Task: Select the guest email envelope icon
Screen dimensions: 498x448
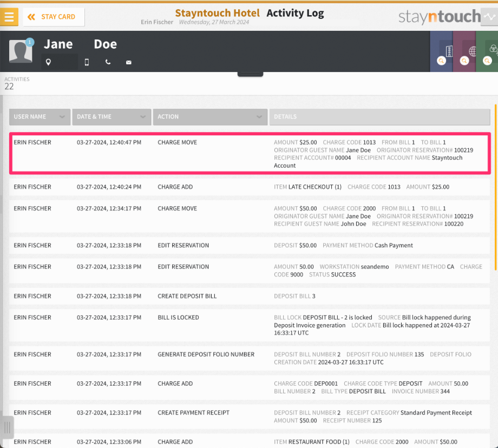Action: tap(129, 62)
